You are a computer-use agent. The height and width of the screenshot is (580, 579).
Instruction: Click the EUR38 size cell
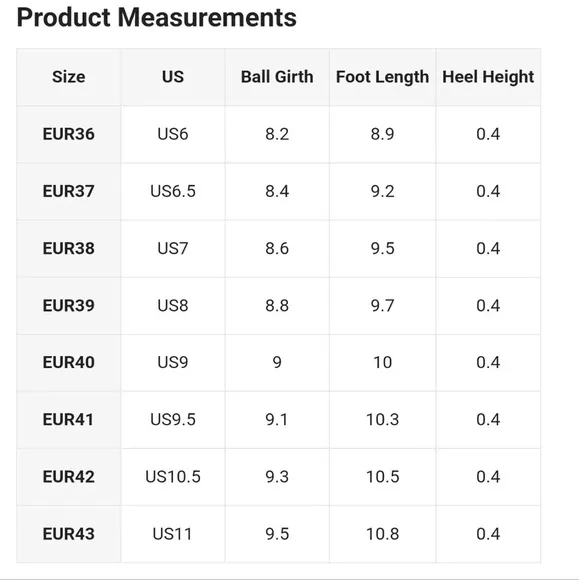click(x=68, y=248)
